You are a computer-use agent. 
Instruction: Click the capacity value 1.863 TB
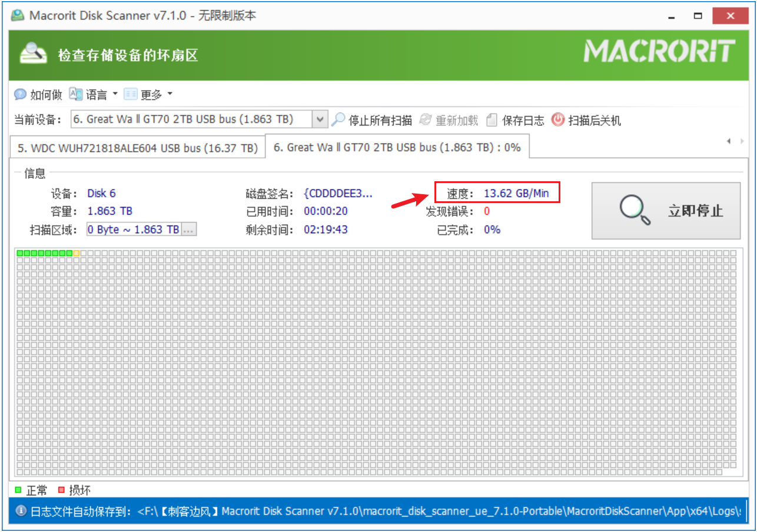click(x=110, y=211)
